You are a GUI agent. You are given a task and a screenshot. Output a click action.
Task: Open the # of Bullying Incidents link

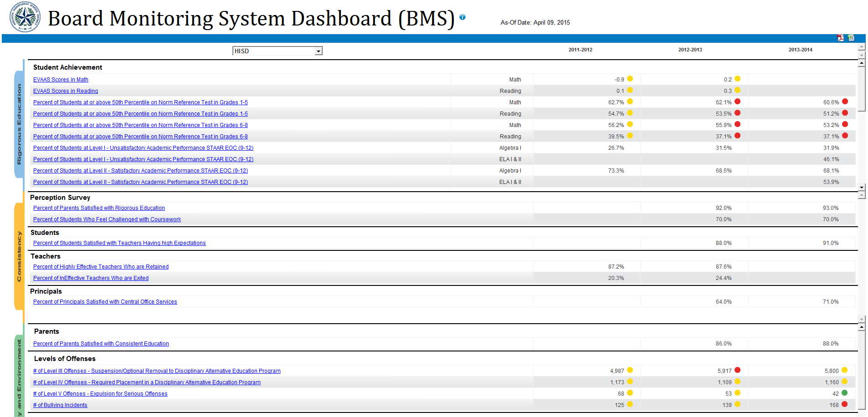[x=60, y=405]
